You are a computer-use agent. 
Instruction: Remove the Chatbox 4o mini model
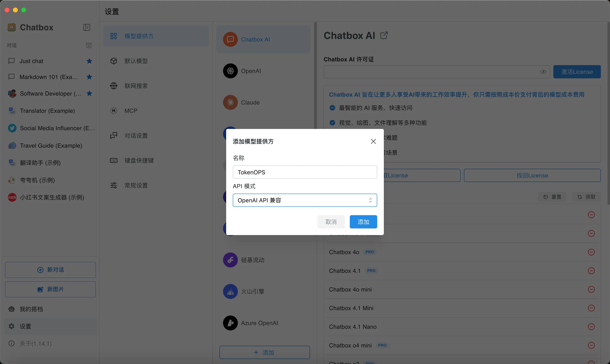click(591, 289)
